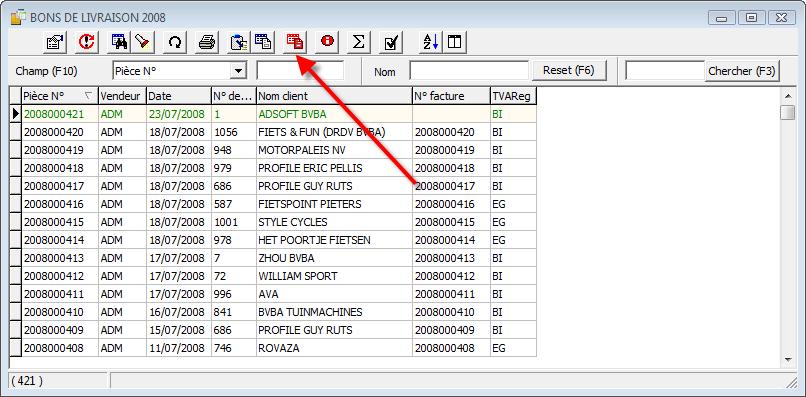Click the flashlight filter icon
Image resolution: width=806 pixels, height=397 pixels.
point(143,42)
